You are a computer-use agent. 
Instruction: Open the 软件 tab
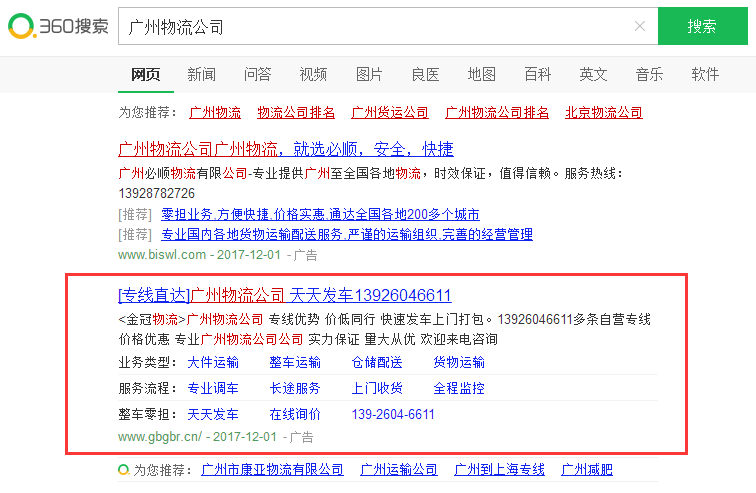pos(705,74)
